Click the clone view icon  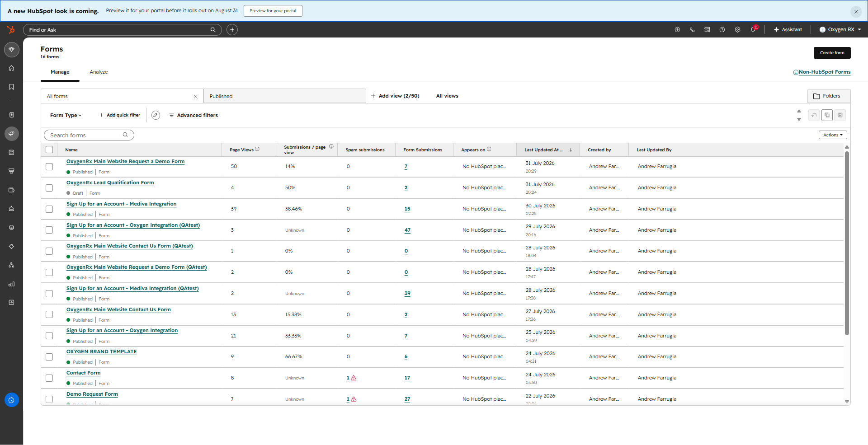pos(827,115)
